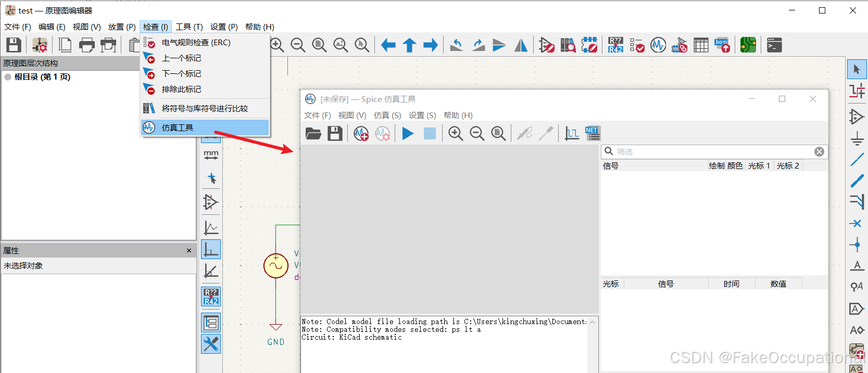
Task: Open workbook folder icon in Spice toolbar
Action: 313,134
